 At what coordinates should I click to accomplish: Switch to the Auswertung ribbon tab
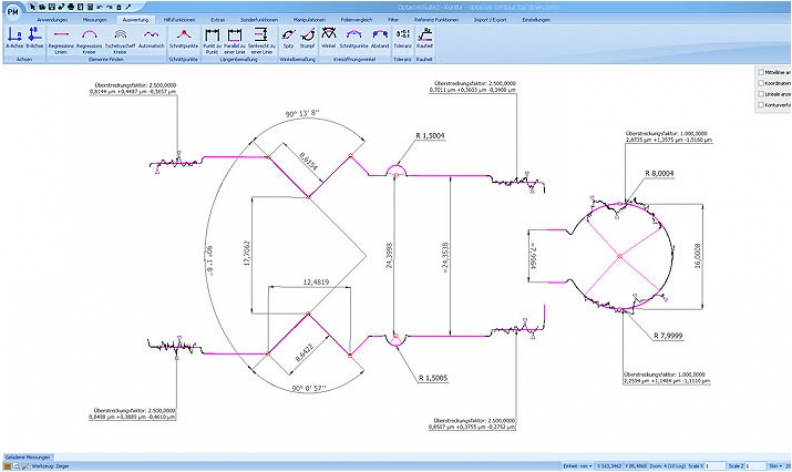(x=135, y=20)
